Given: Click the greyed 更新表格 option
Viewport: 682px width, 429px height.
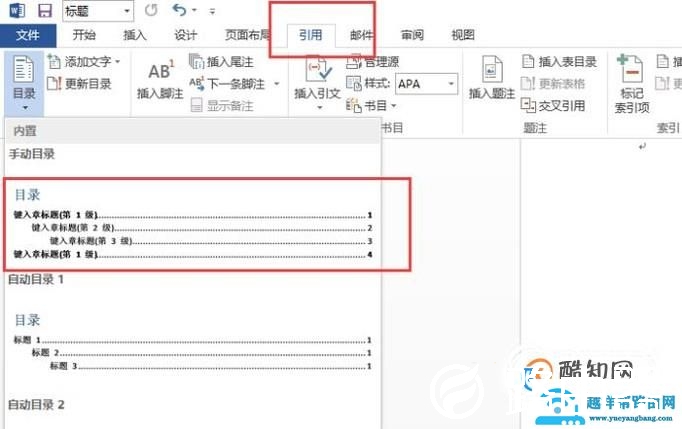Looking at the screenshot, I should pos(553,83).
